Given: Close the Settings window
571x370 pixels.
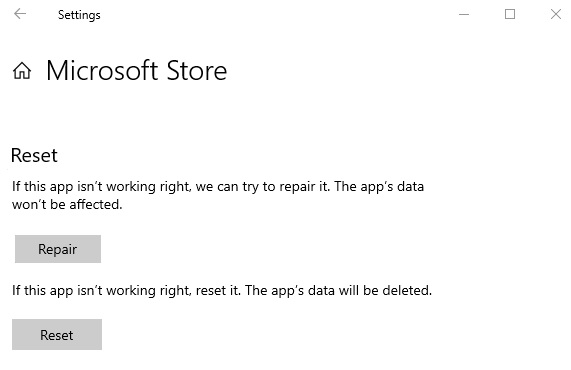Looking at the screenshot, I should pos(556,14).
